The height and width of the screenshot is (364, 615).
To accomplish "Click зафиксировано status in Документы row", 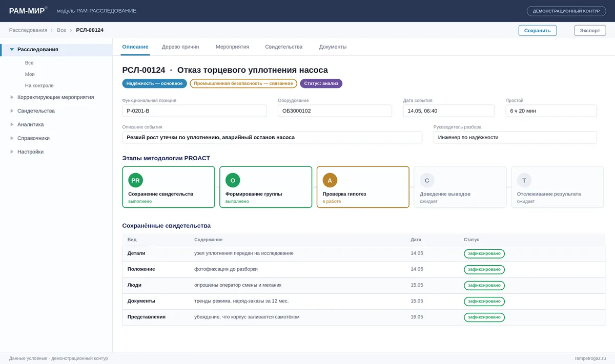I will [x=484, y=302].
